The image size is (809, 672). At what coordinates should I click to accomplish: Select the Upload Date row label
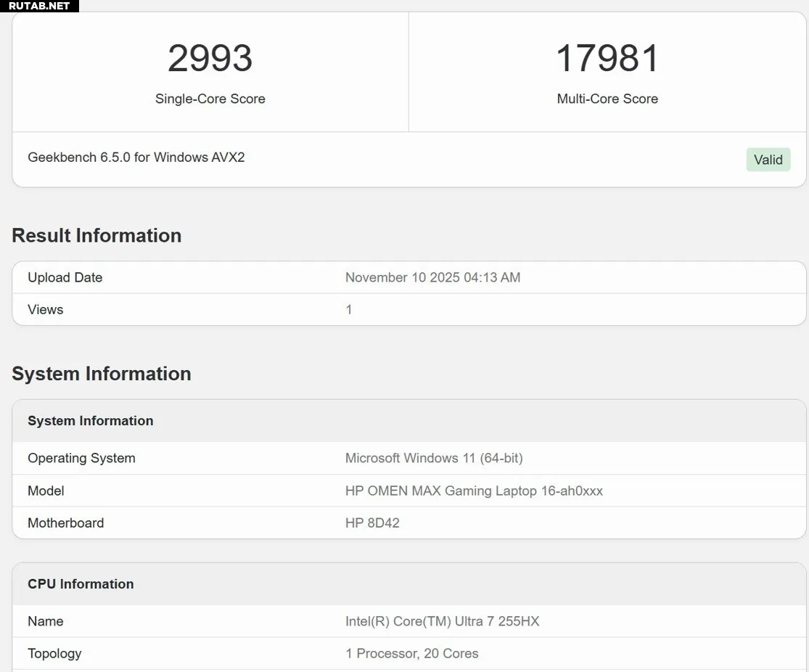point(65,277)
